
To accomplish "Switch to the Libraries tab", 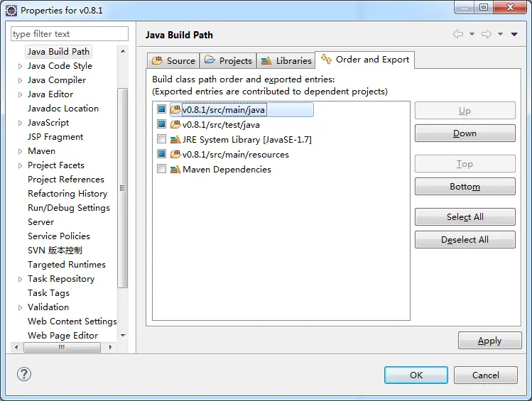I will 286,60.
